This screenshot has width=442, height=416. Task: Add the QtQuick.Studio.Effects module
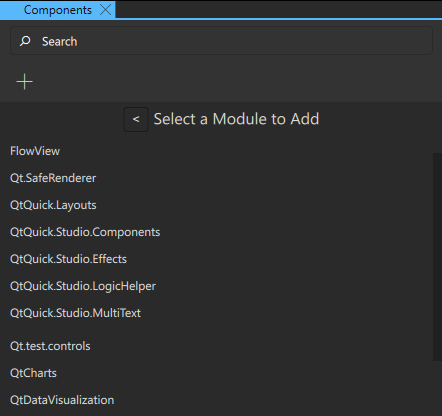tap(68, 259)
